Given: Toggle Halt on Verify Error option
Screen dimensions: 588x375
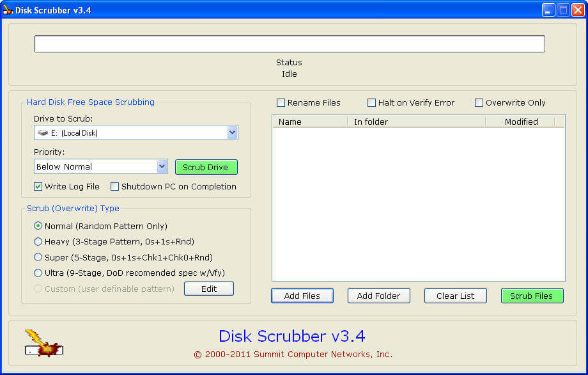Looking at the screenshot, I should pos(371,103).
